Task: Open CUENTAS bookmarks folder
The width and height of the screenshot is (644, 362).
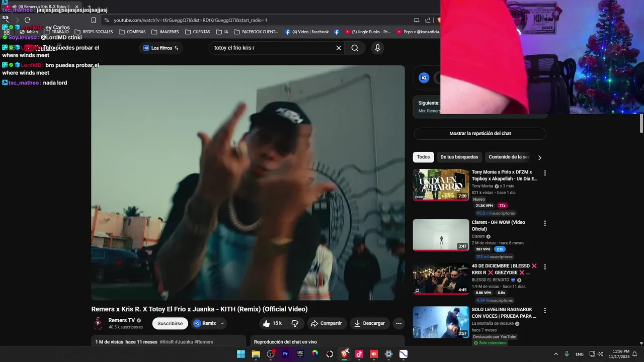Action: (197, 32)
